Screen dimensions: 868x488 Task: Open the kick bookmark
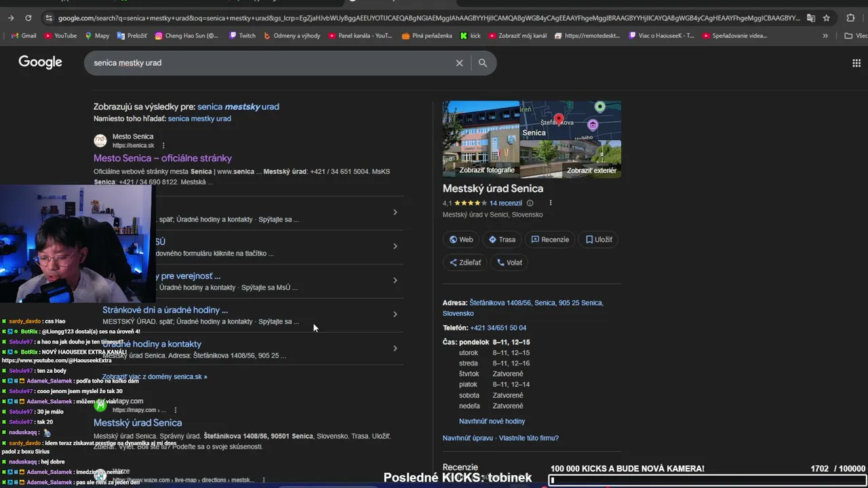click(x=470, y=35)
